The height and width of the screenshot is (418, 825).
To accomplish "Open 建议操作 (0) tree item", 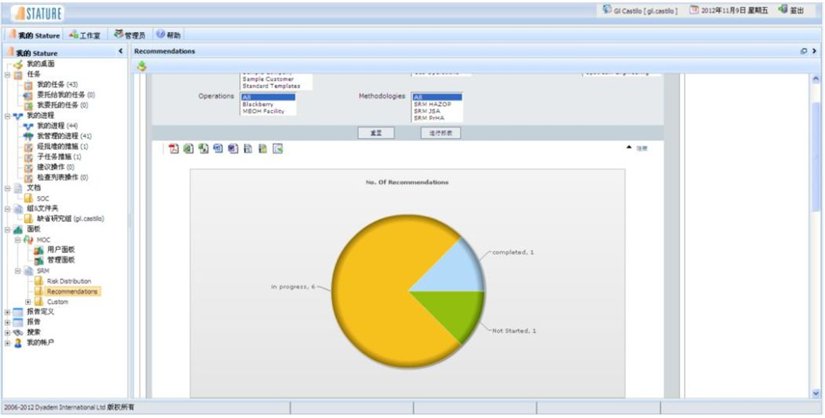I will [x=55, y=167].
